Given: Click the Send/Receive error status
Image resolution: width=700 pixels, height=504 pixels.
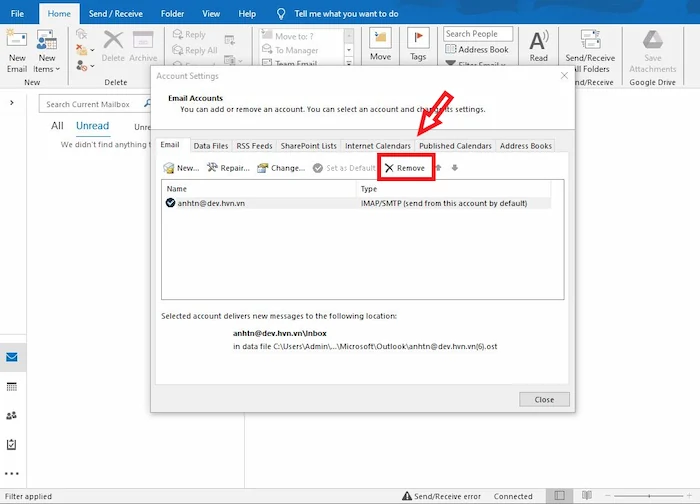Looking at the screenshot, I should [x=442, y=496].
